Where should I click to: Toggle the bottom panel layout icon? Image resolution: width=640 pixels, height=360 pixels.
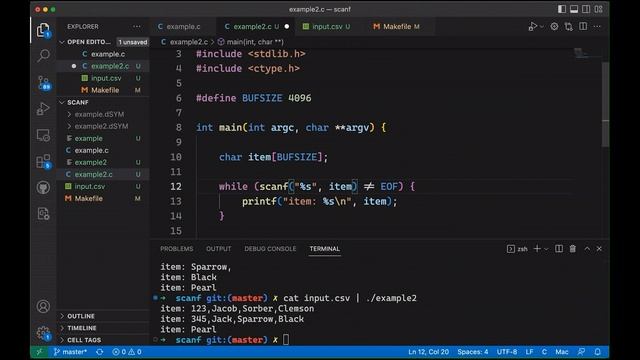tap(574, 9)
